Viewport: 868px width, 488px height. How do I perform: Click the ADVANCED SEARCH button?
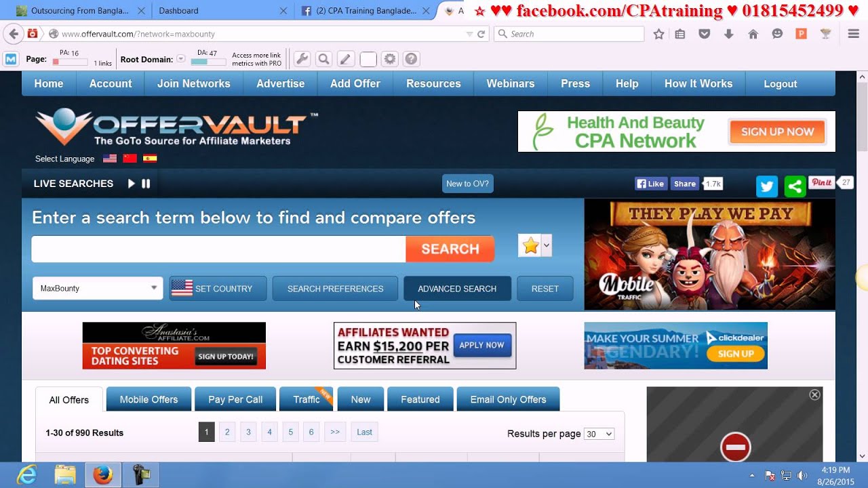(457, 289)
